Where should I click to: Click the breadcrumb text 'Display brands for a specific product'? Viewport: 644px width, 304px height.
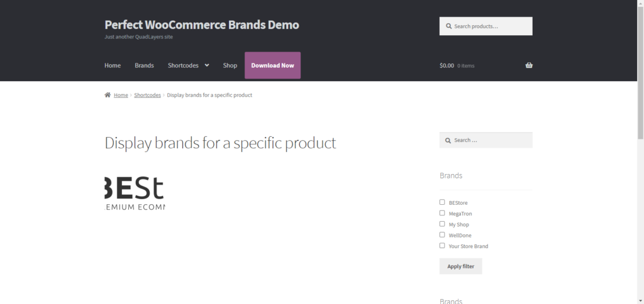[x=209, y=95]
